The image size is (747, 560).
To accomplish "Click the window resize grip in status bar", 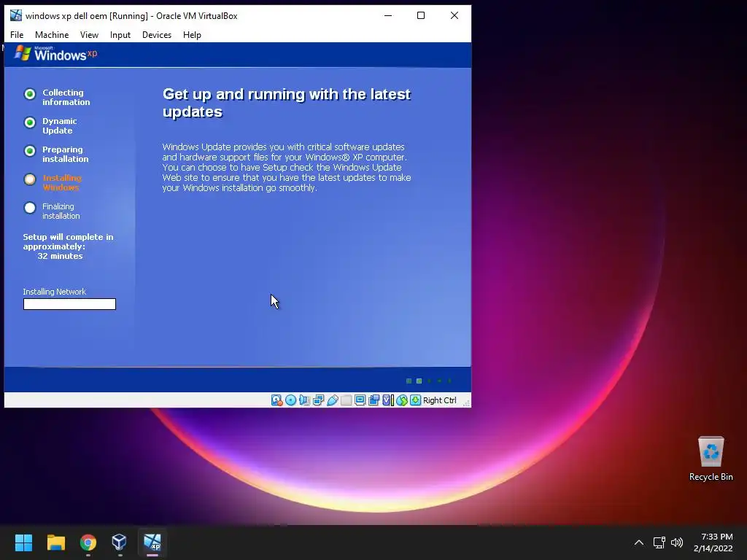I will (x=466, y=402).
